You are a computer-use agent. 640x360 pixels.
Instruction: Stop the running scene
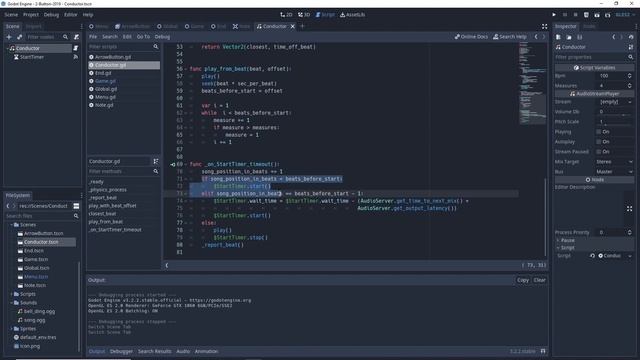click(x=576, y=15)
